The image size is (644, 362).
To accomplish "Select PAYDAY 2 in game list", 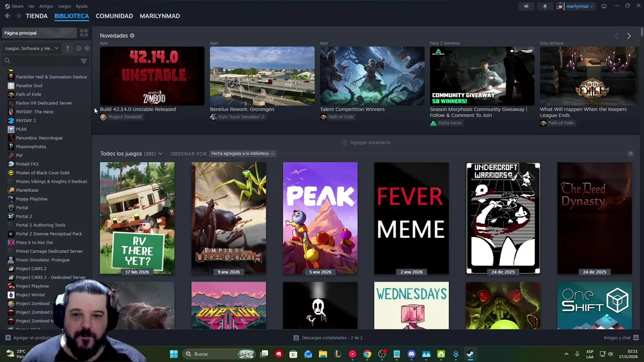I will point(26,120).
